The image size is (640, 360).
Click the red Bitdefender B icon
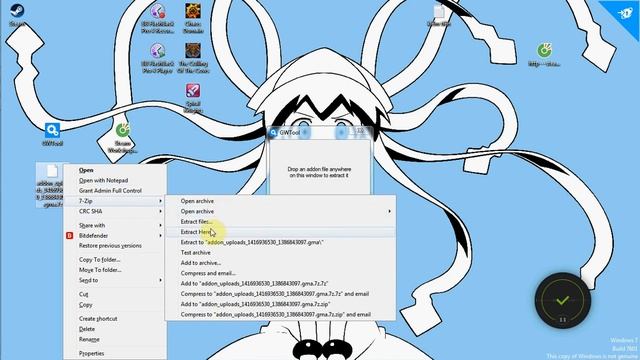(69, 236)
